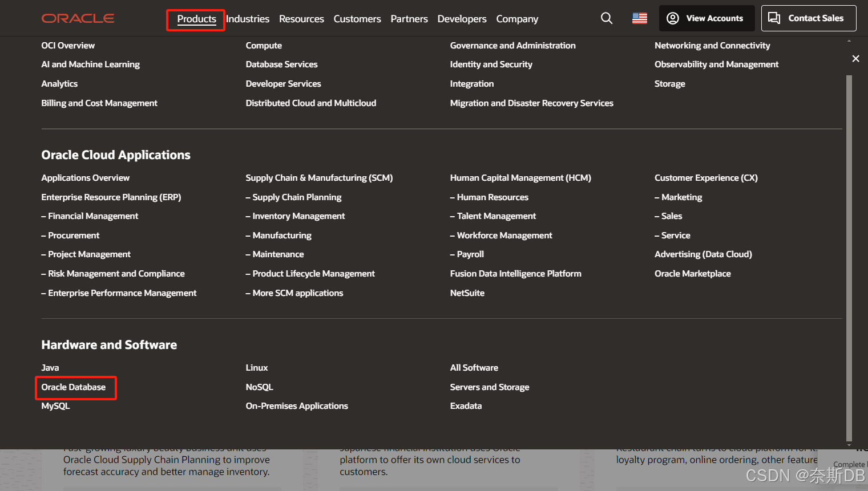868x491 pixels.
Task: Select Financial Management link
Action: 90,216
